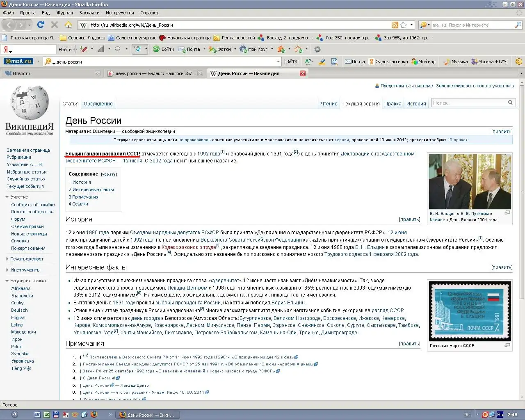The width and height of the screenshot is (525, 420).
Task: Click the Microsoft Word icon in taskbar
Action: click(37, 415)
